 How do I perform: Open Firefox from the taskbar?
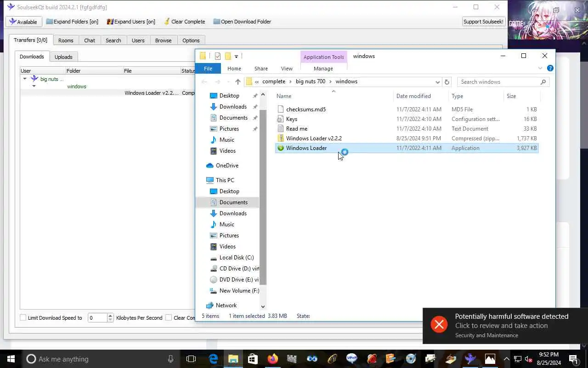coord(273,359)
